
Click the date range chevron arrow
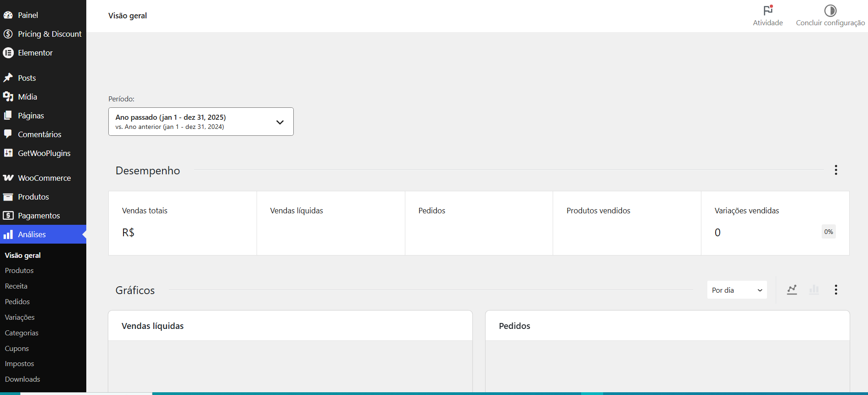coord(280,122)
